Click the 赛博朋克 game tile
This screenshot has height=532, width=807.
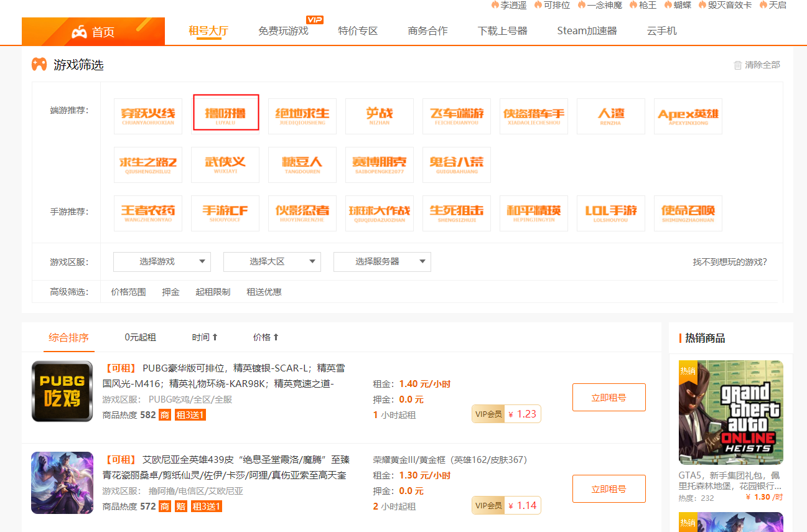[x=380, y=164]
